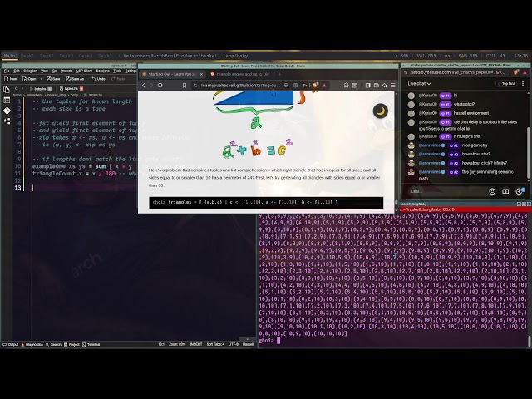Open a new browser tab with plus
This screenshot has width=532, height=399.
(x=280, y=74)
